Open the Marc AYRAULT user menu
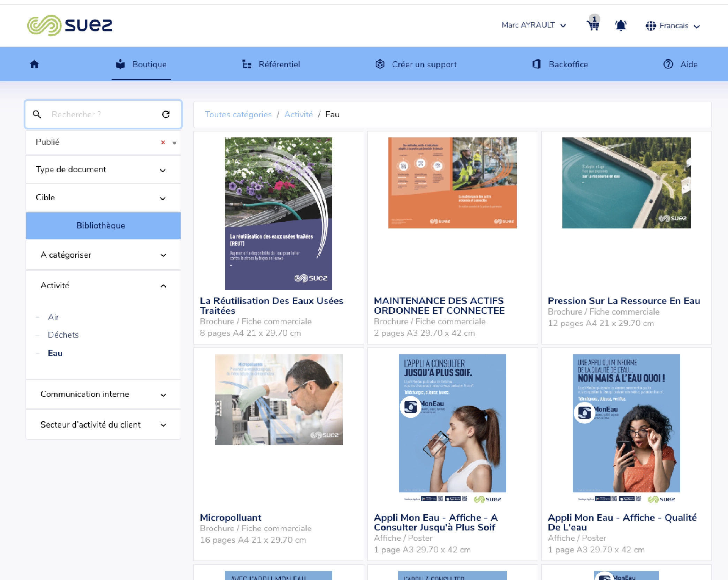Image resolution: width=728 pixels, height=580 pixels. tap(533, 25)
